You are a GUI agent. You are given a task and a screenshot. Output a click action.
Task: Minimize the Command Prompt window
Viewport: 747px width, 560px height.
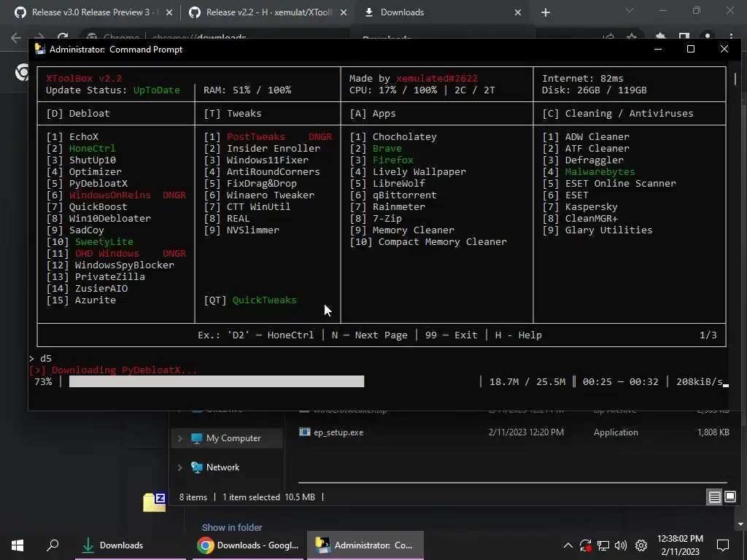pos(658,49)
